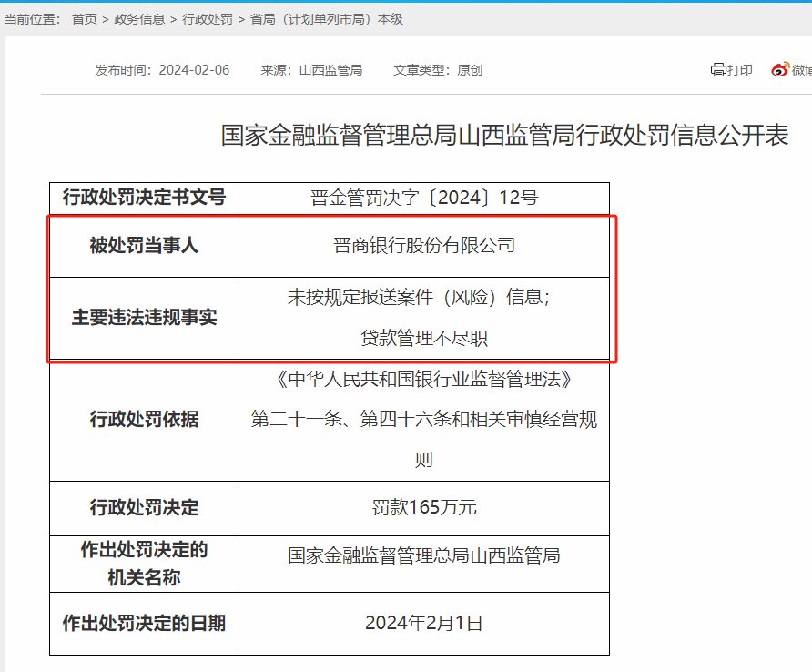The image size is (812, 672).
Task: Select the 行政处罚依据 header cell
Action: point(144,420)
